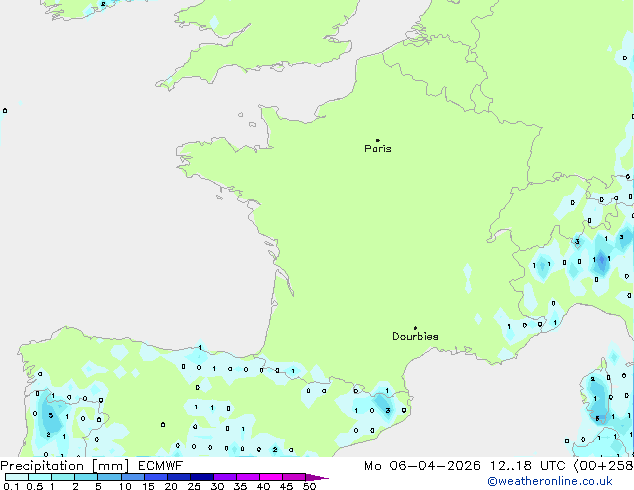
Task: Click the Dourbies location label
Action: click(415, 336)
